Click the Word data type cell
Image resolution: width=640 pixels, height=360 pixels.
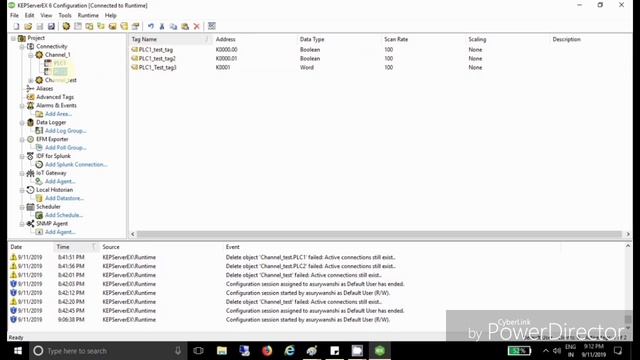pos(307,67)
